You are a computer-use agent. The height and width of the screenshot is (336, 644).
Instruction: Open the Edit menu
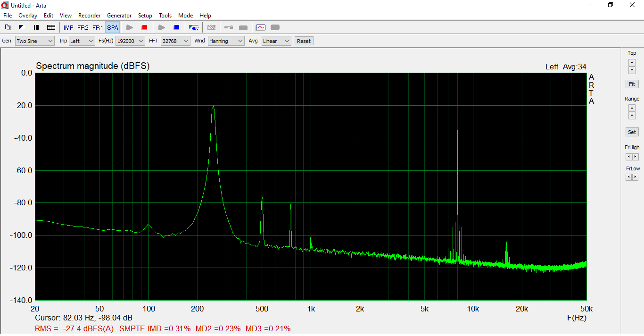click(x=49, y=16)
